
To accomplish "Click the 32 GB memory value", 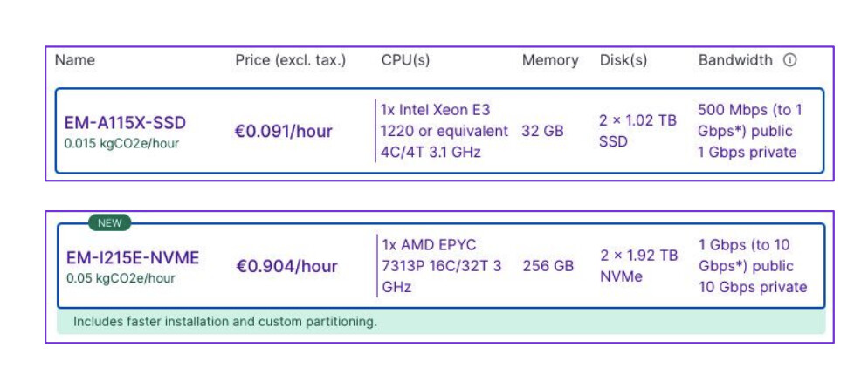I will click(x=544, y=131).
